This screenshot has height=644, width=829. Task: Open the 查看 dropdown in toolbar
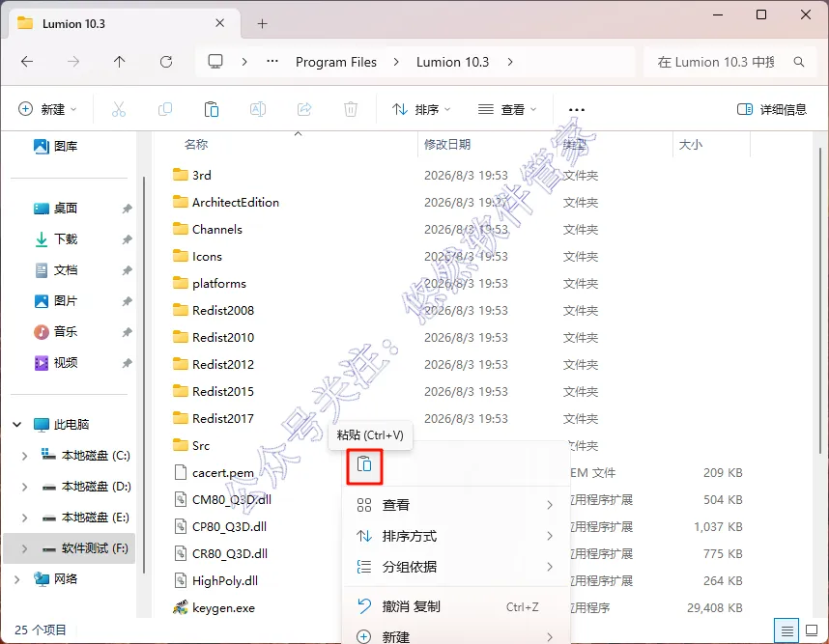507,109
